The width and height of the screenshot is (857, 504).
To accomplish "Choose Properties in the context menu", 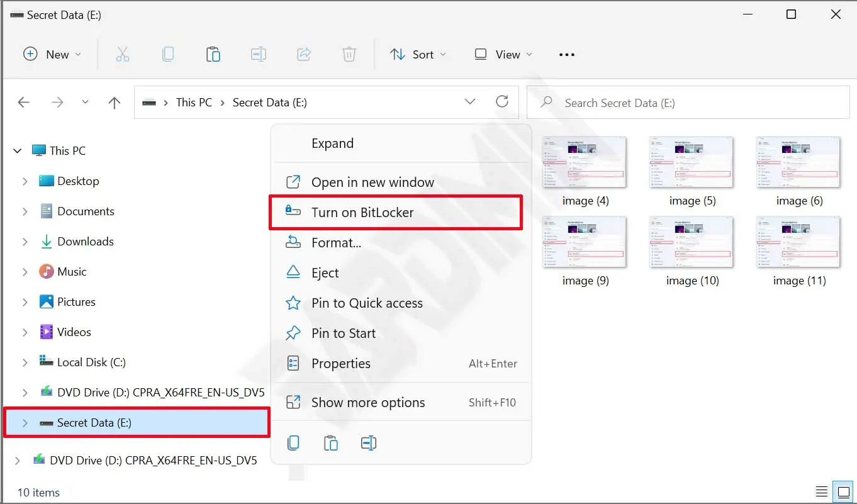I will 341,364.
